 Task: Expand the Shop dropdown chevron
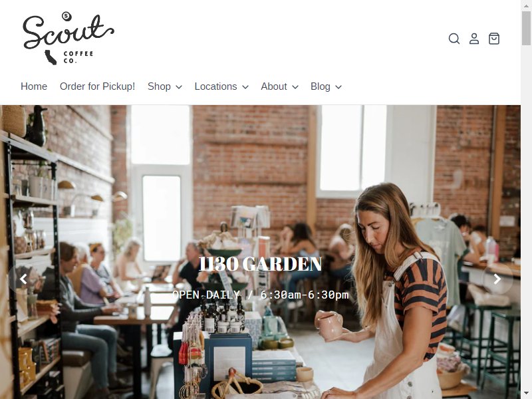coord(179,87)
